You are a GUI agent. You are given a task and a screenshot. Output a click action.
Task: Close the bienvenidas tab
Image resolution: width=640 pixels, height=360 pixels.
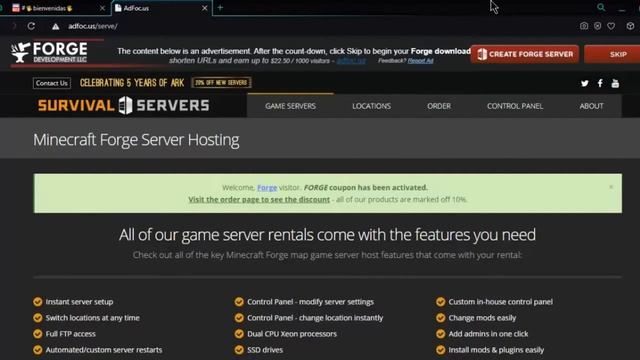tap(102, 8)
